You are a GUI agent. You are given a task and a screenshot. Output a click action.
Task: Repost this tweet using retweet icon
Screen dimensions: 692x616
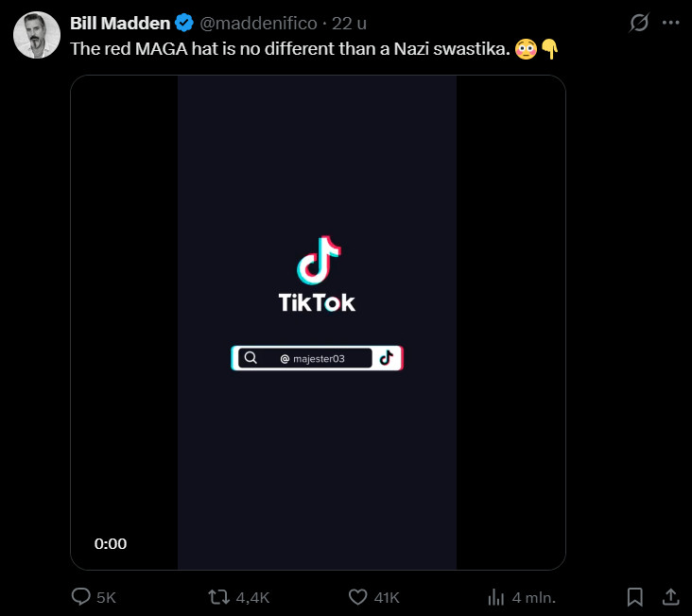(x=218, y=597)
